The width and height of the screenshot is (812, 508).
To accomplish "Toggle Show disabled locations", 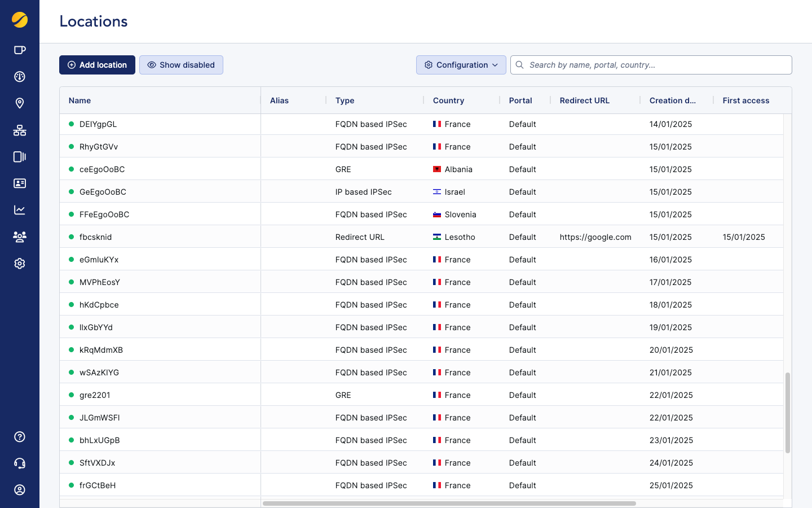I will point(181,65).
